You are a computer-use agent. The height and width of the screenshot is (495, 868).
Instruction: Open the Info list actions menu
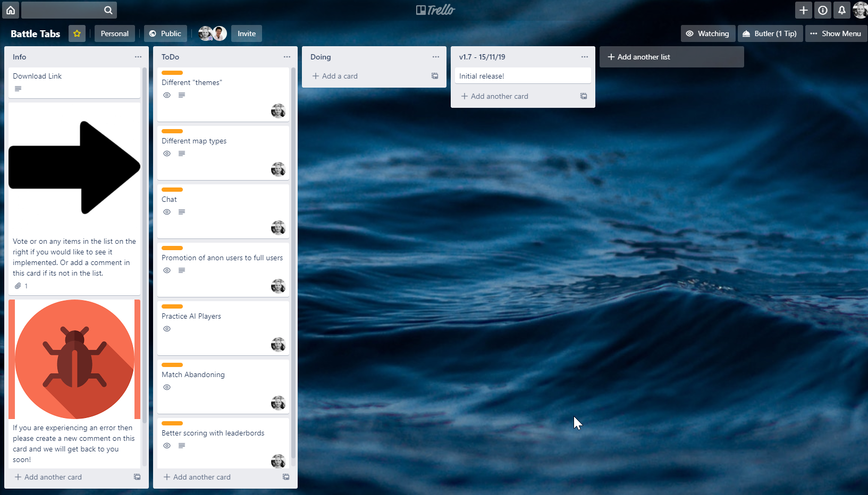tap(138, 57)
